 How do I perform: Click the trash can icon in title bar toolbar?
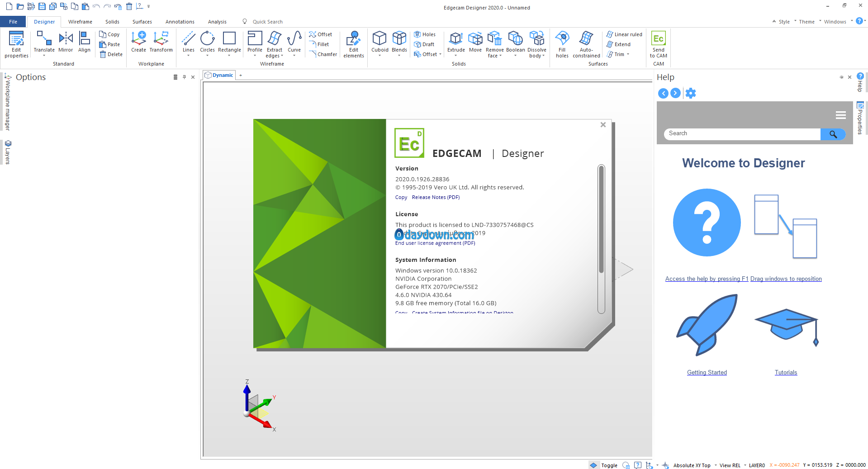pyautogui.click(x=129, y=6)
